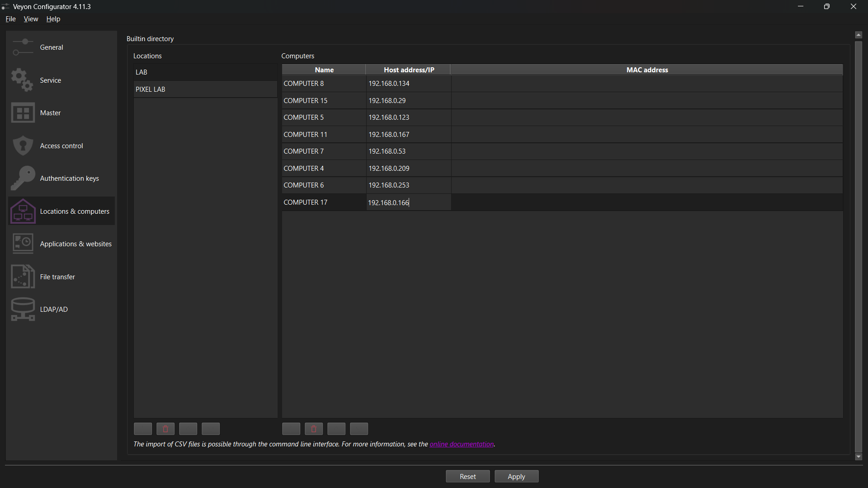Open the LDAP/AD settings page

point(61,310)
